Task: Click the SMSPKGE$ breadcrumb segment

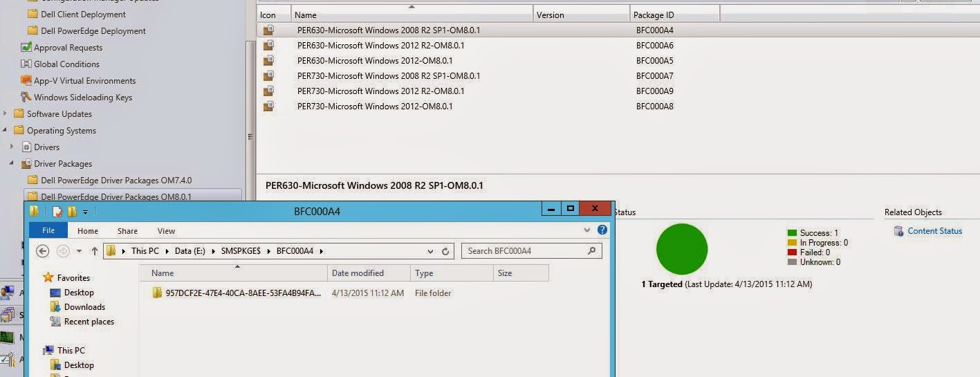Action: pos(241,251)
